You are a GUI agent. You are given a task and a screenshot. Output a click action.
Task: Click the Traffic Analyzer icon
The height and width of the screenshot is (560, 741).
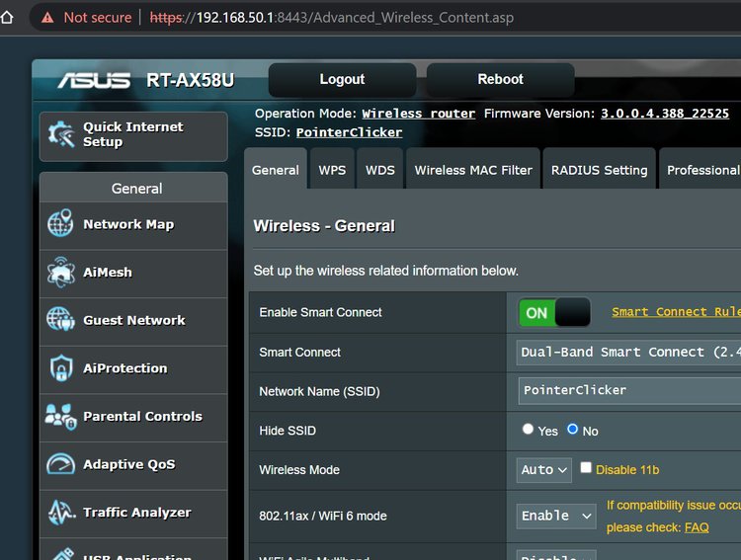[x=61, y=513]
